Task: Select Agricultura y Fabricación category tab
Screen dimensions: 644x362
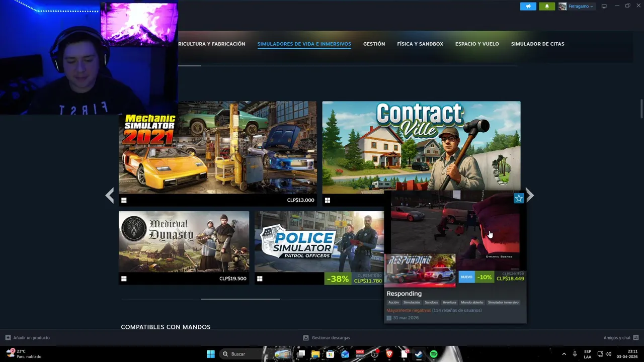Action: [212, 44]
